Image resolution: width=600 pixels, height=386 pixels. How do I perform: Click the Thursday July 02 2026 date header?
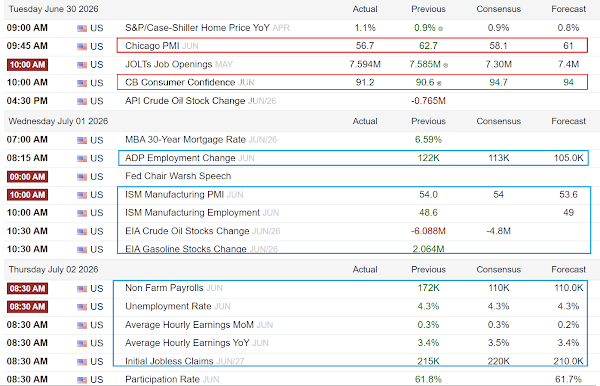pos(54,270)
